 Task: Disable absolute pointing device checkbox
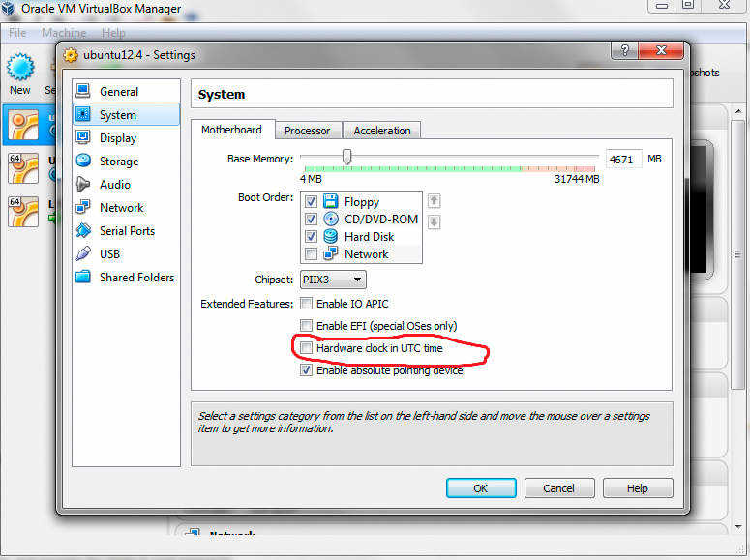[x=306, y=370]
